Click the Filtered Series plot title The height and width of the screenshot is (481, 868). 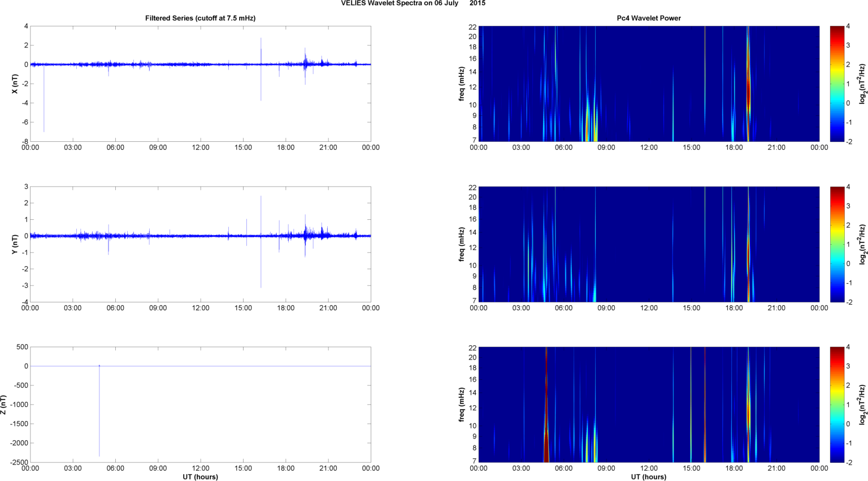[x=200, y=18]
